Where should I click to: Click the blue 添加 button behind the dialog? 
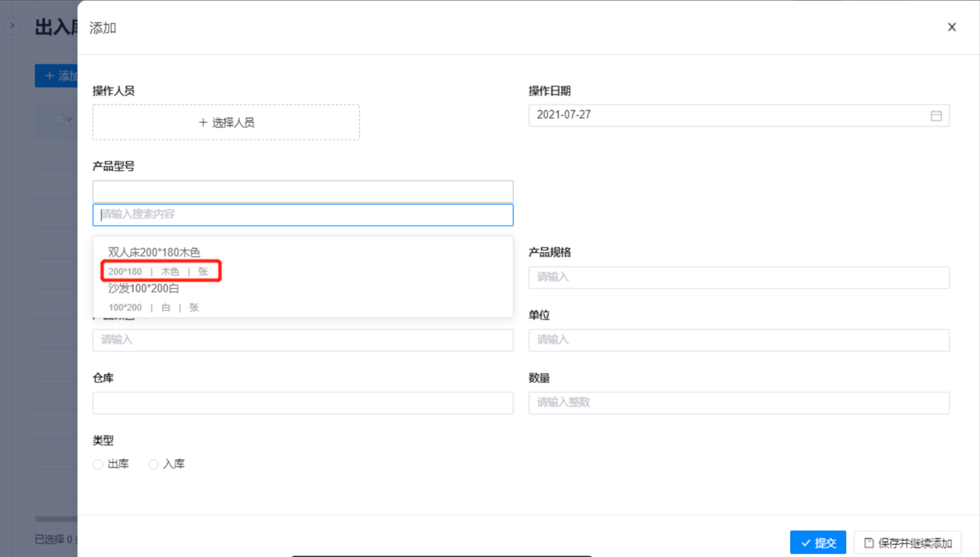coord(56,76)
